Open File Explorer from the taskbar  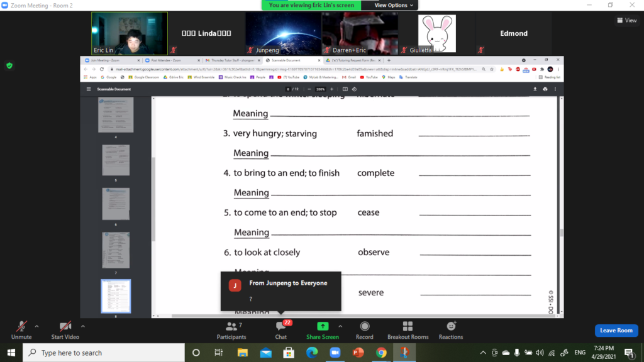pyautogui.click(x=243, y=353)
